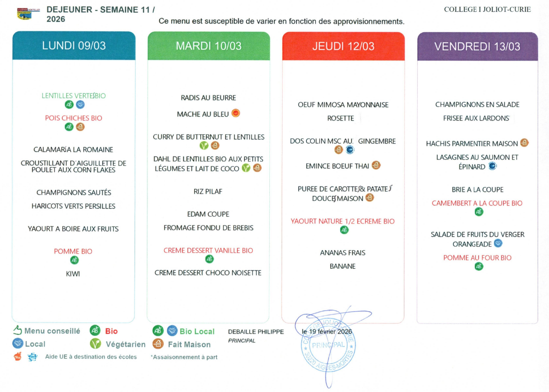
Task: Click the Végétarien legend icon
Action: pyautogui.click(x=96, y=343)
